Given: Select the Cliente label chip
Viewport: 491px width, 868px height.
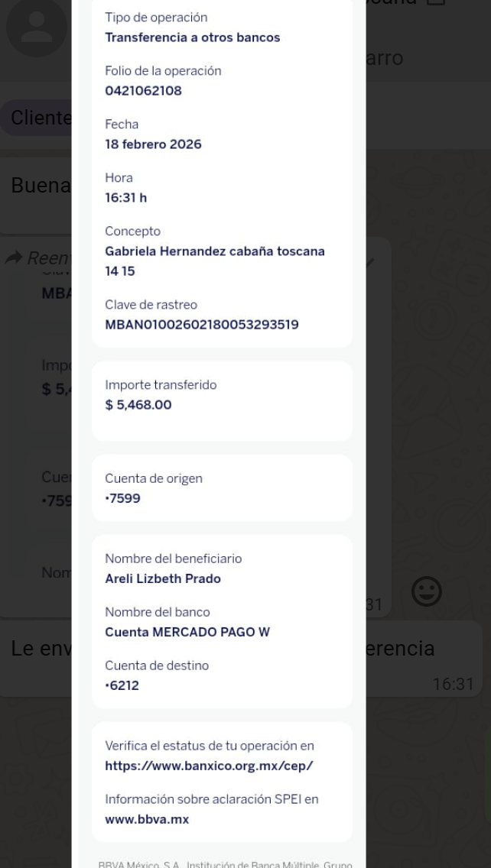Looking at the screenshot, I should point(40,118).
